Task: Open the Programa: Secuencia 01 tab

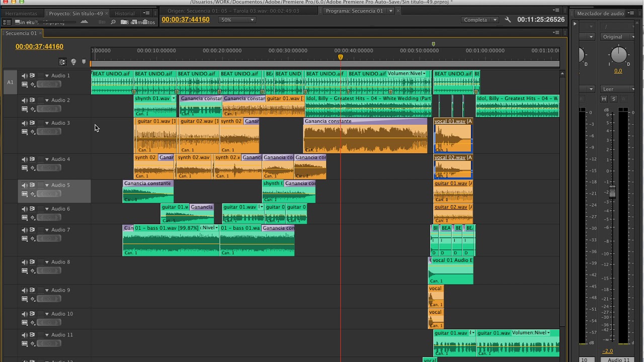Action: pos(354,11)
